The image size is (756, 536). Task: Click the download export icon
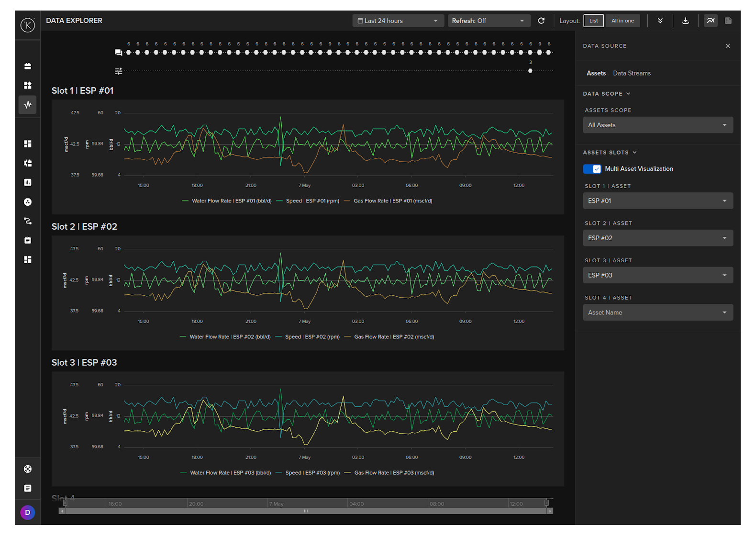pyautogui.click(x=685, y=21)
